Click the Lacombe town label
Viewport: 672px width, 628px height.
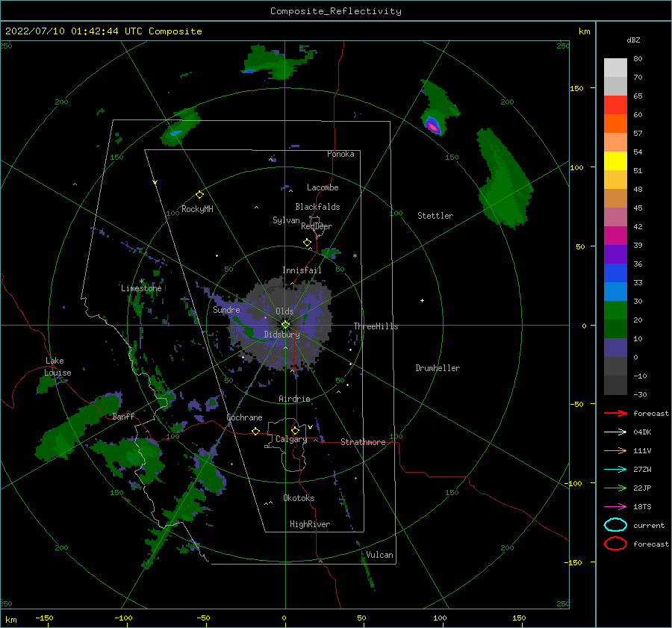coord(323,187)
